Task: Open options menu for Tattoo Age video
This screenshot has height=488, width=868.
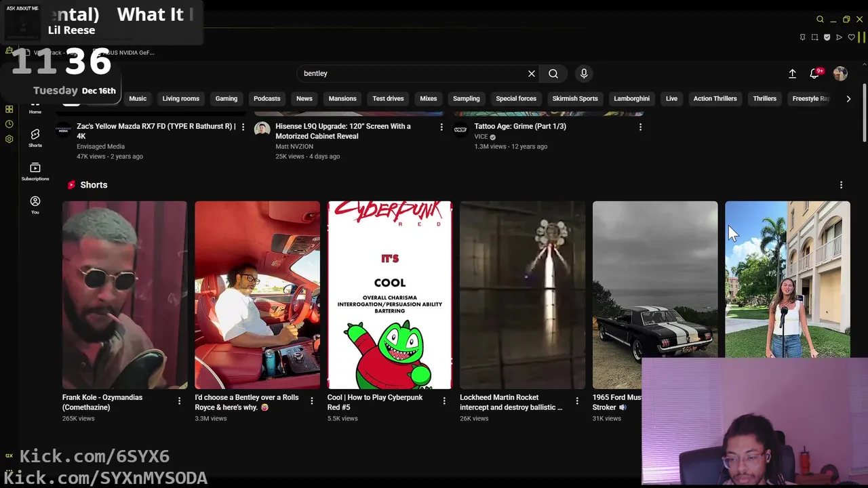Action: (640, 127)
